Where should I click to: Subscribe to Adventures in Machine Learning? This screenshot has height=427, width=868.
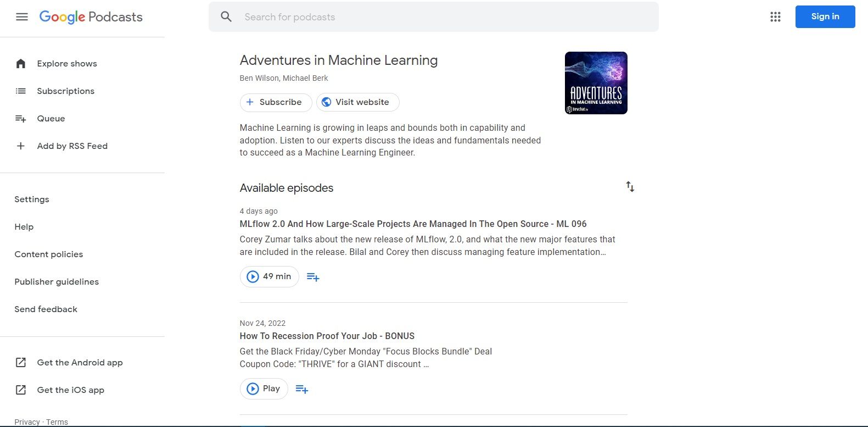[276, 102]
